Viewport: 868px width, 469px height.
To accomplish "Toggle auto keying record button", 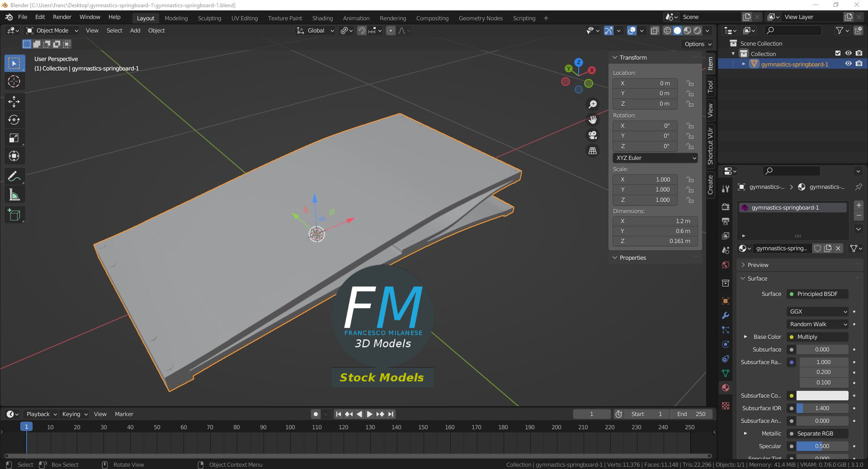I will coord(316,414).
